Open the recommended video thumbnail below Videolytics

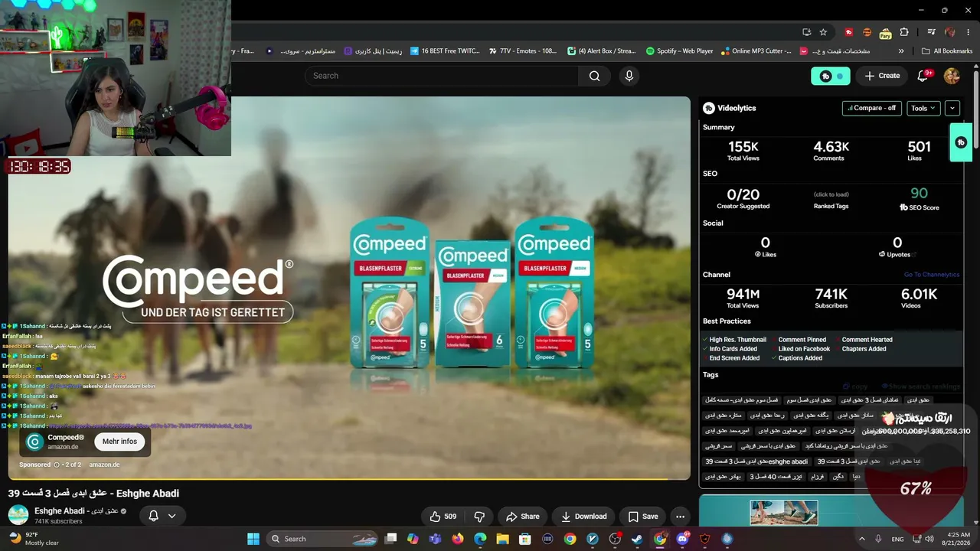pos(783,513)
